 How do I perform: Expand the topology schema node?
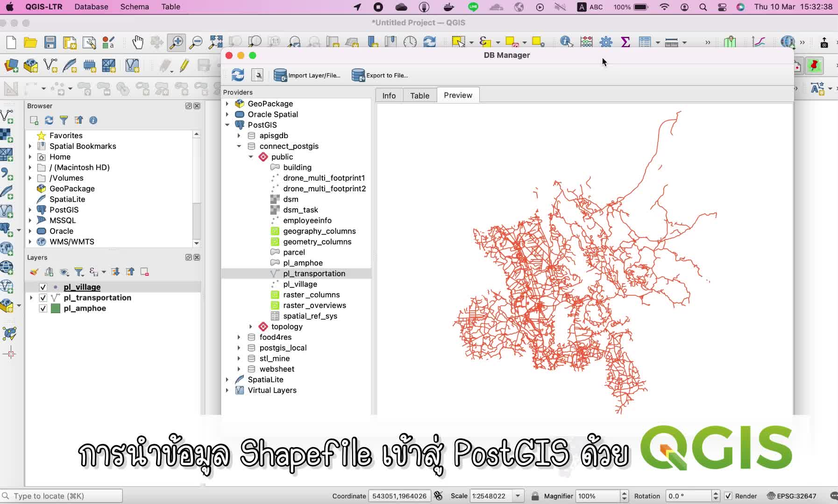coord(251,327)
